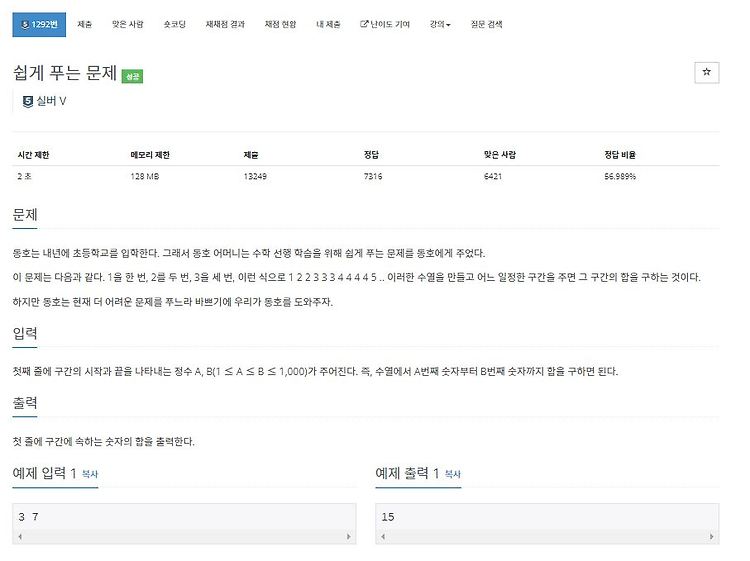The width and height of the screenshot is (750, 561).
Task: Expand the 강의 dropdown menu
Action: click(440, 24)
